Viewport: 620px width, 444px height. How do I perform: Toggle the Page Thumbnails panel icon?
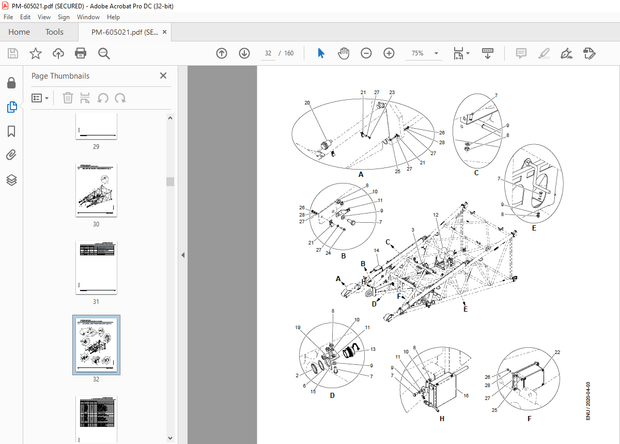tap(11, 107)
